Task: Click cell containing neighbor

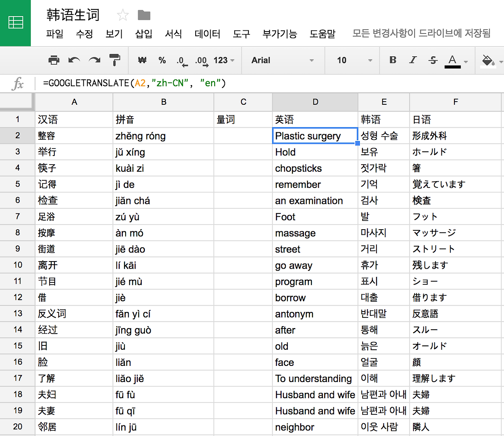Action: tap(315, 427)
